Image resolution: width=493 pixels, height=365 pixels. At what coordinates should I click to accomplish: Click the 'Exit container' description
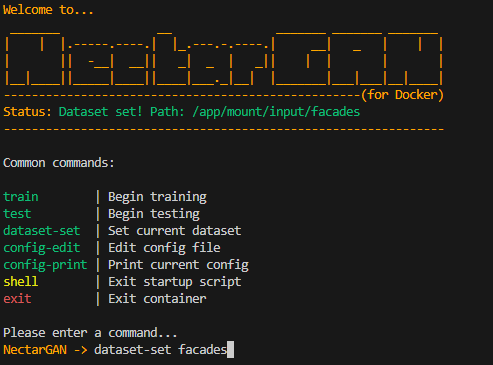pyautogui.click(x=157, y=299)
